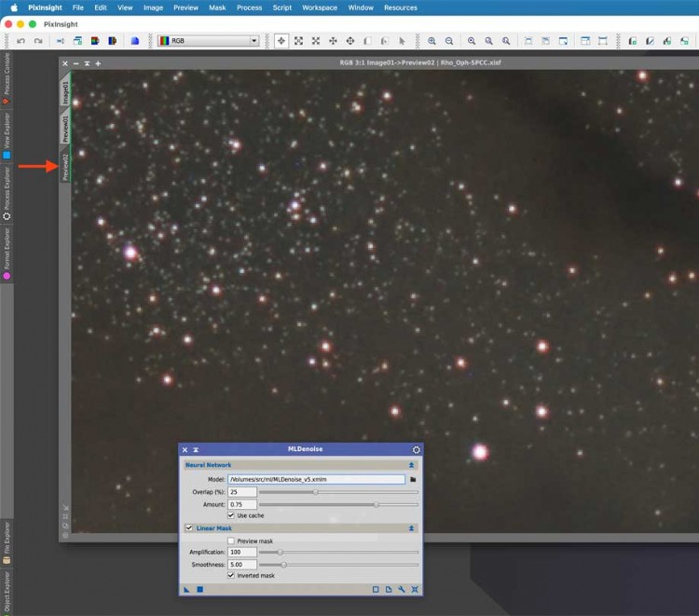Viewport: 699px width, 616px height.
Task: Disable the Linear Mask section checkbox
Action: point(189,528)
